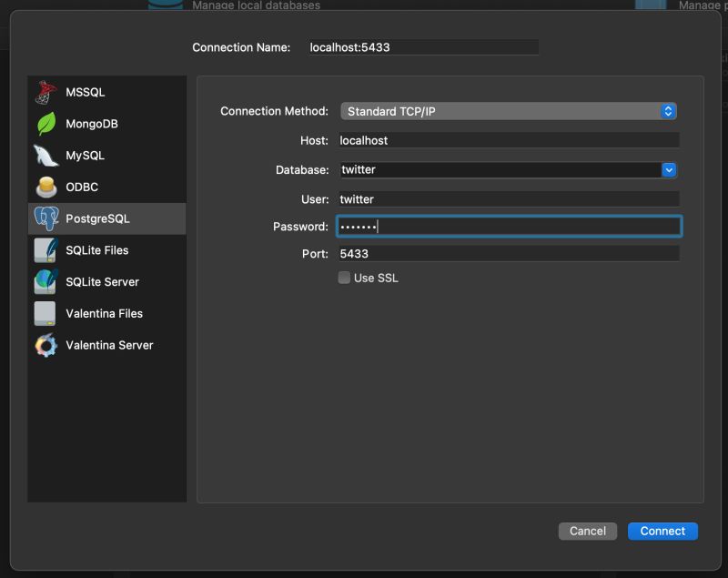Click the SQLite Files icon
Viewport: 728px width, 578px height.
pos(45,250)
